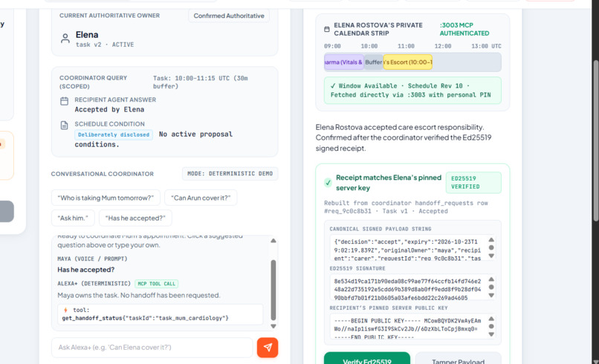Click the Tamper Payload button

point(458,358)
